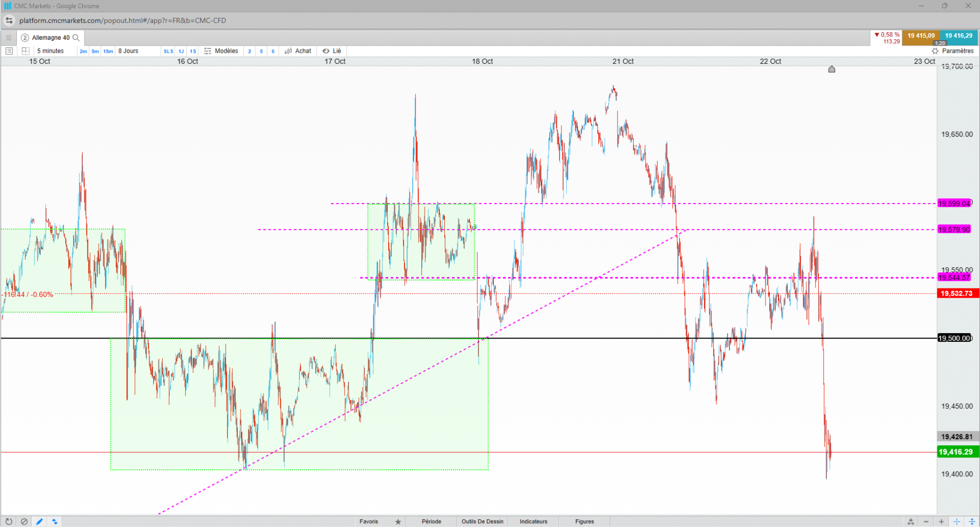Select the 15m interval shortcut
Screen dimensions: 980x527
coord(108,51)
